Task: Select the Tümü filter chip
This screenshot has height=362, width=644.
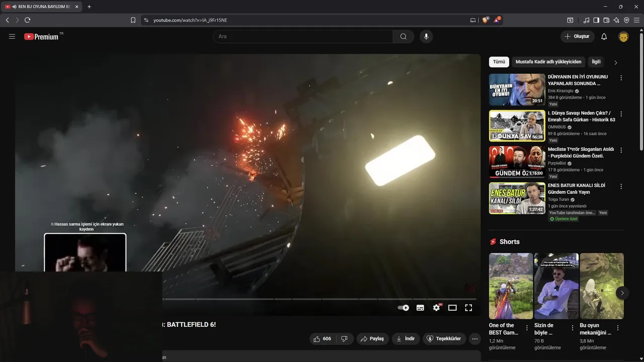Action: click(499, 62)
